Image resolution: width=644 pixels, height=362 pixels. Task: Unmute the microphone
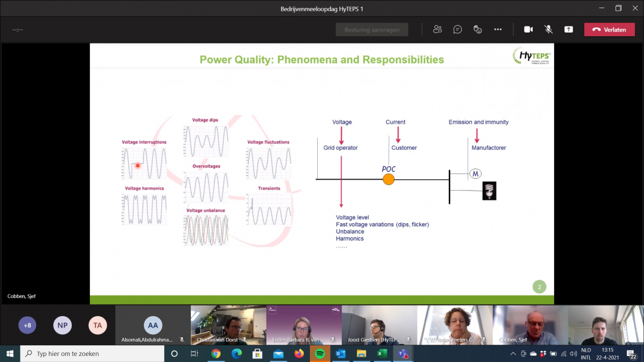[x=548, y=30]
